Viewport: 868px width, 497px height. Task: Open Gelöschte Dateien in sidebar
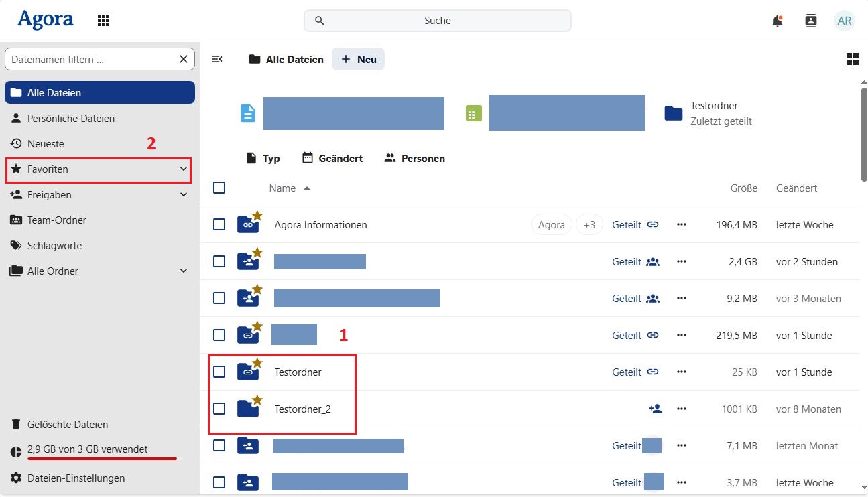67,425
